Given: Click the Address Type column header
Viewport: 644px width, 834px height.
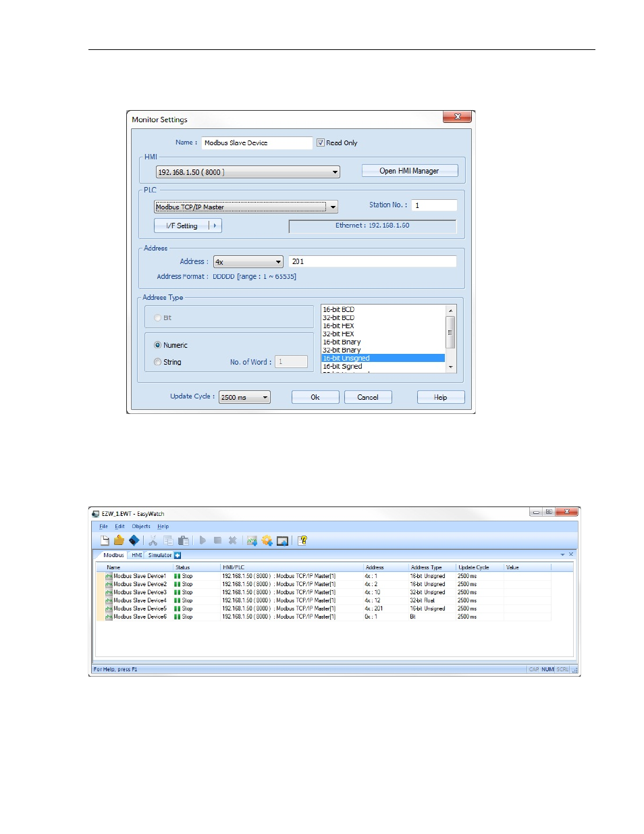Looking at the screenshot, I should (432, 567).
